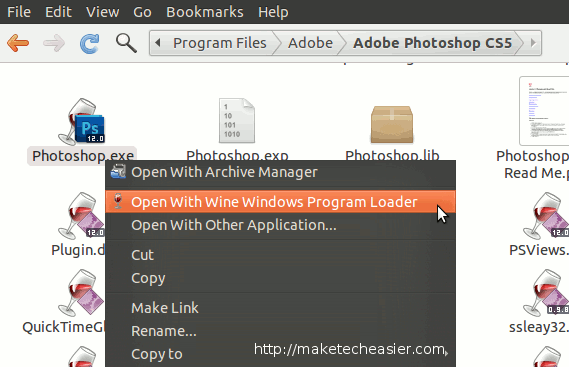The height and width of the screenshot is (367, 569).
Task: Open the File menu
Action: coord(19,12)
